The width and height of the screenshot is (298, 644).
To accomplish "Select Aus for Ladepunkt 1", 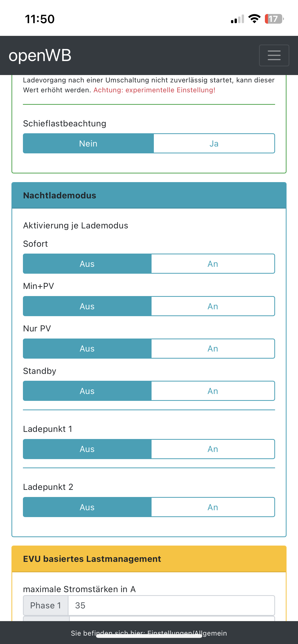I will (87, 449).
